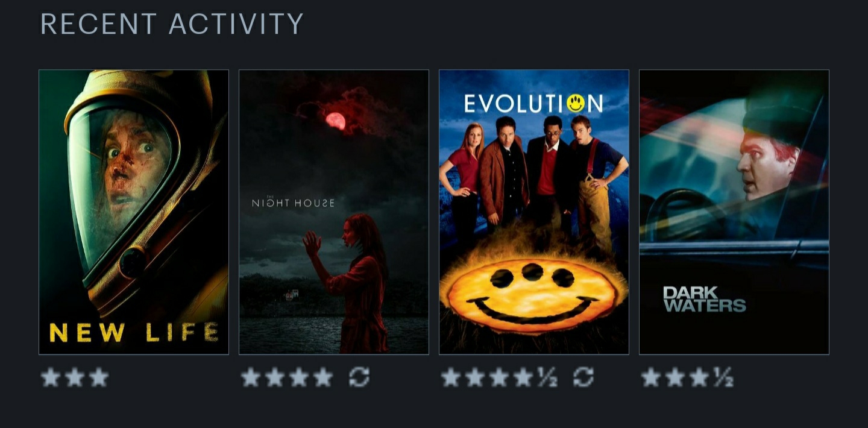868x428 pixels.
Task: Click the half-star symbol under Evolution
Action: pos(547,378)
